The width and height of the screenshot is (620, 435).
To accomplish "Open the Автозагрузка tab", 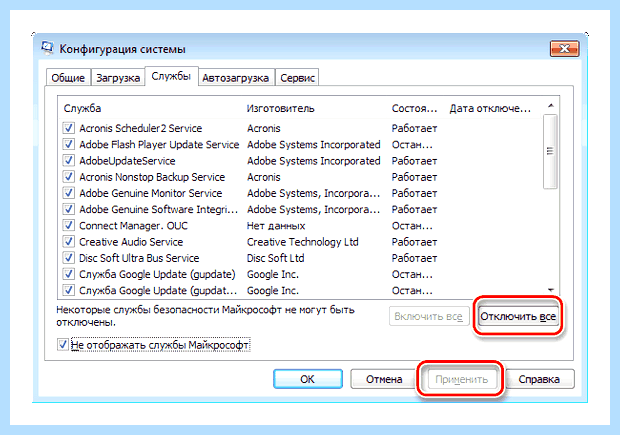I will 236,78.
